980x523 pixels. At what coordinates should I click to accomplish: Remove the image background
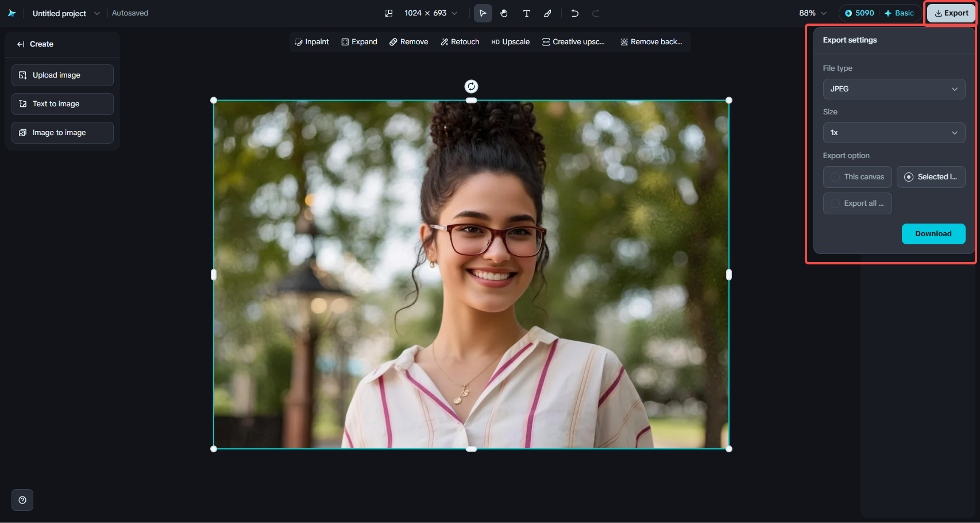(x=651, y=41)
